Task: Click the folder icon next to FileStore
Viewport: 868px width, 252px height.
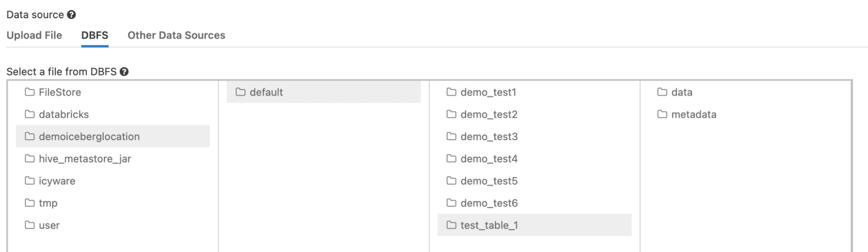Action: click(29, 92)
